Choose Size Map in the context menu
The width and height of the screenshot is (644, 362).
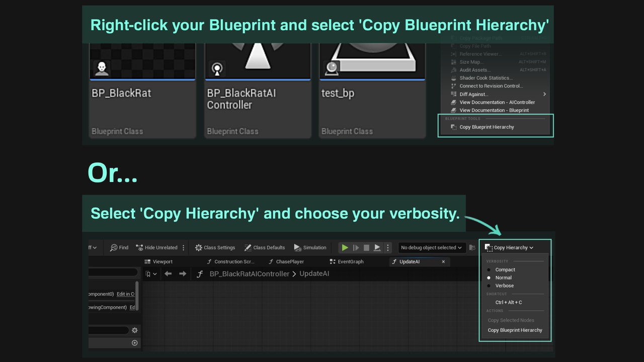471,62
